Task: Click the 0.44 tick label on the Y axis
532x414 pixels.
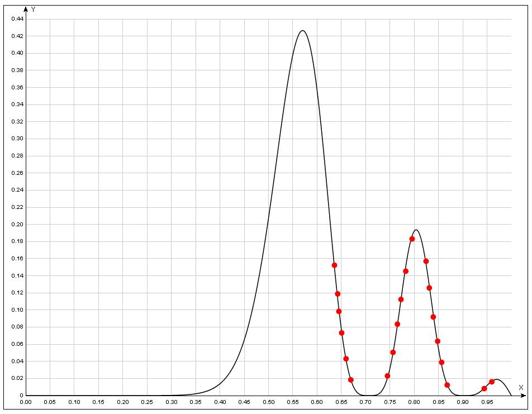Action: (17, 19)
